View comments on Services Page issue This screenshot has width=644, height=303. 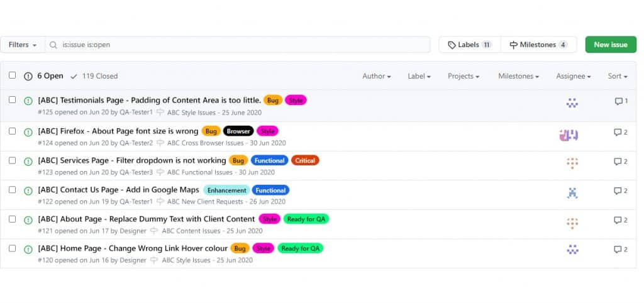[x=621, y=162]
